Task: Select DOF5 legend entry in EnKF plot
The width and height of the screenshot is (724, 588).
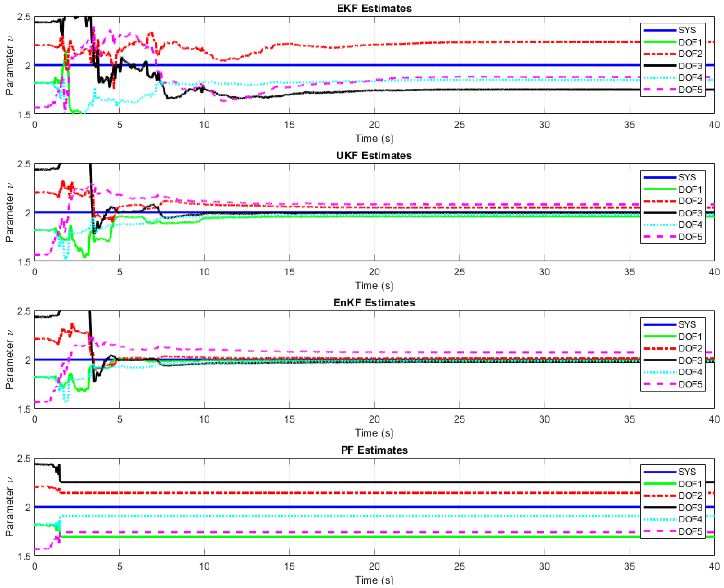Action: (x=690, y=384)
